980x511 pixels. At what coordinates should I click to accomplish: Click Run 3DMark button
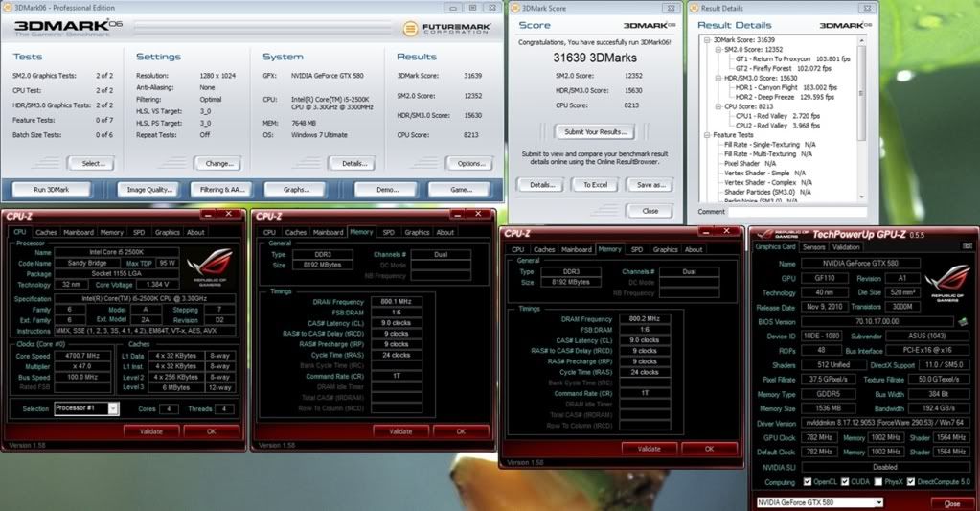click(51, 190)
